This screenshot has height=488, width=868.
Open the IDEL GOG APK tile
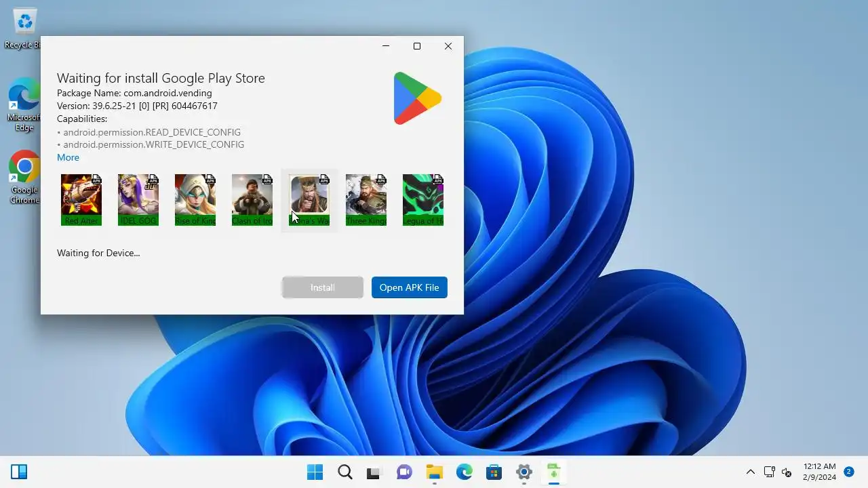[138, 200]
